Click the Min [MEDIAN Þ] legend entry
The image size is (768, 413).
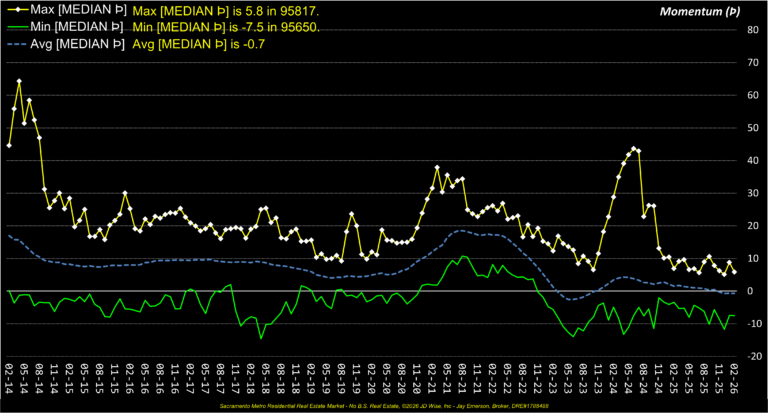pos(67,26)
